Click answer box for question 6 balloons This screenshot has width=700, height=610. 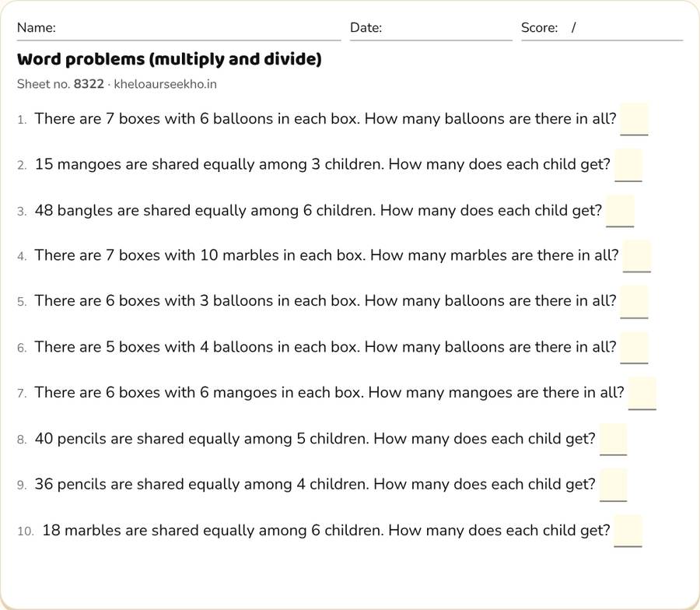pyautogui.click(x=634, y=348)
